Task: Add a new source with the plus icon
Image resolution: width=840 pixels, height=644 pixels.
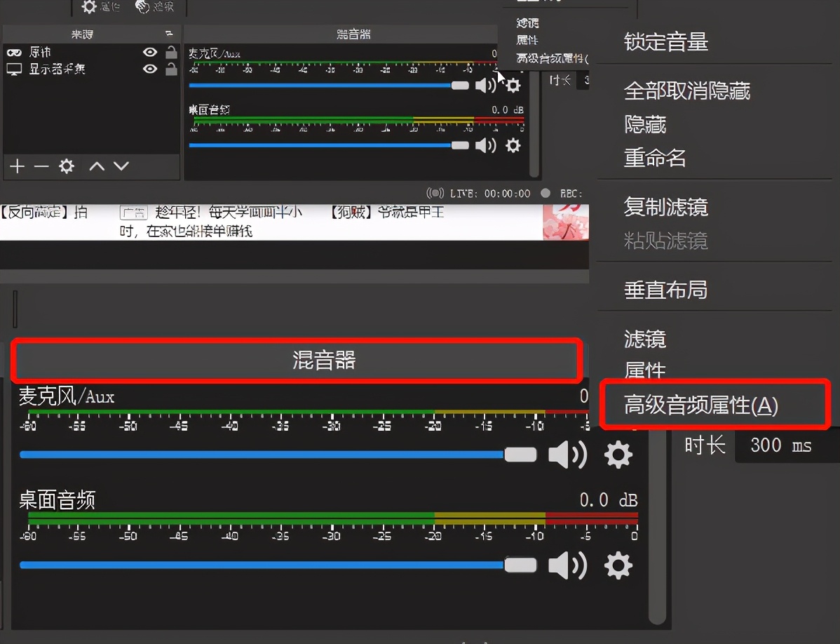Action: click(17, 166)
